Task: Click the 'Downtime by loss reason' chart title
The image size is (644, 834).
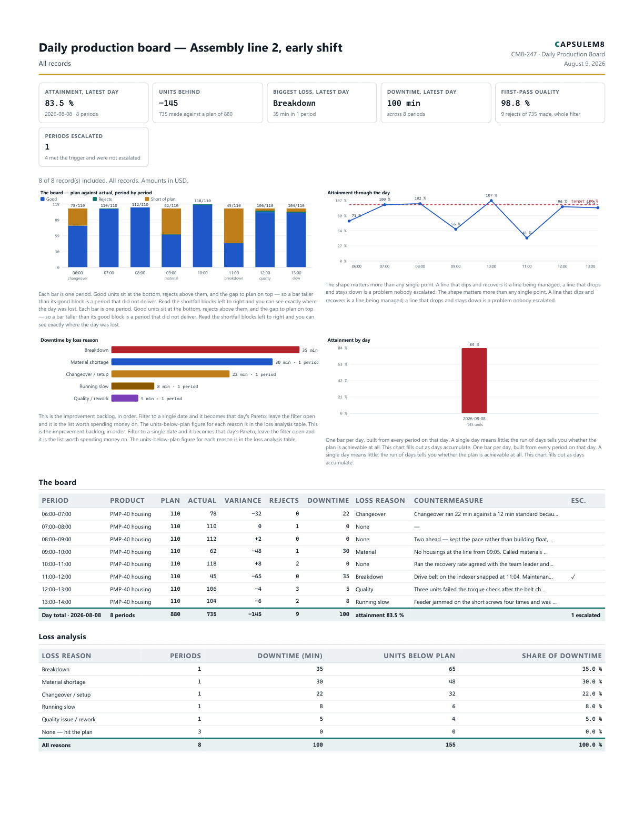Action: (69, 340)
